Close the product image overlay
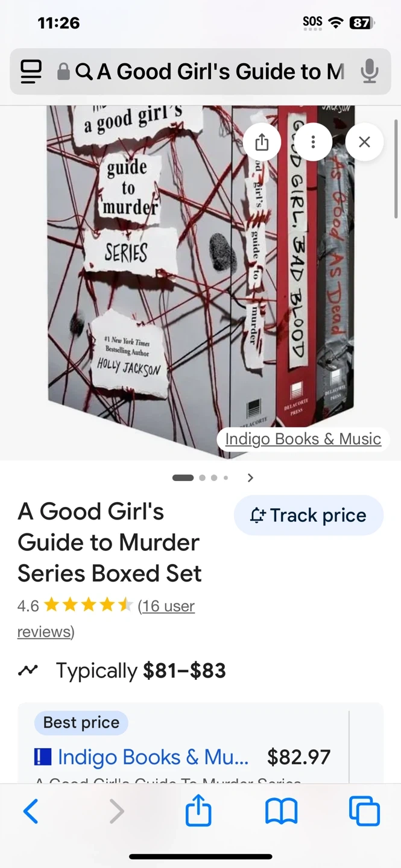 (x=364, y=142)
